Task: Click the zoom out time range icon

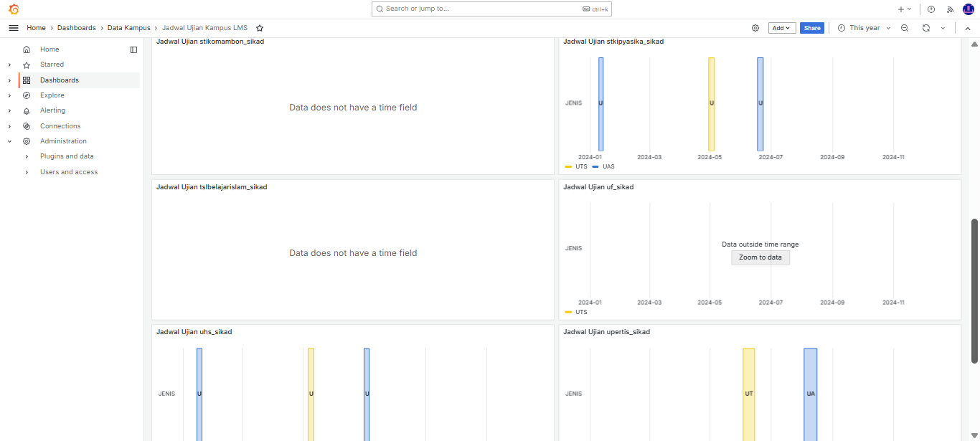Action: pyautogui.click(x=905, y=28)
